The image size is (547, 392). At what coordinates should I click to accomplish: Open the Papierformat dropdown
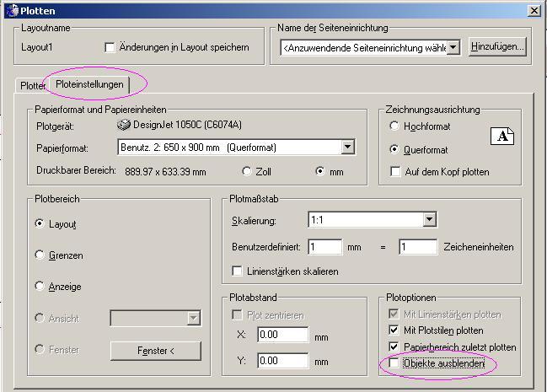pyautogui.click(x=348, y=147)
